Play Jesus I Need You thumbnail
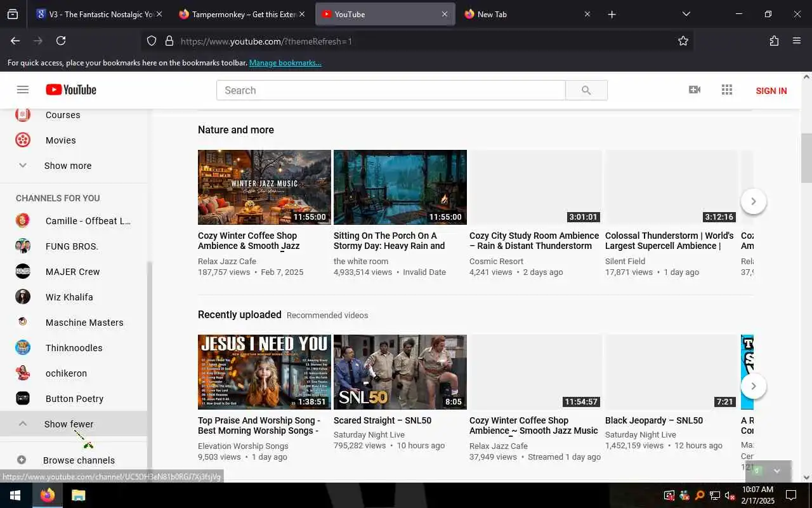 point(265,372)
